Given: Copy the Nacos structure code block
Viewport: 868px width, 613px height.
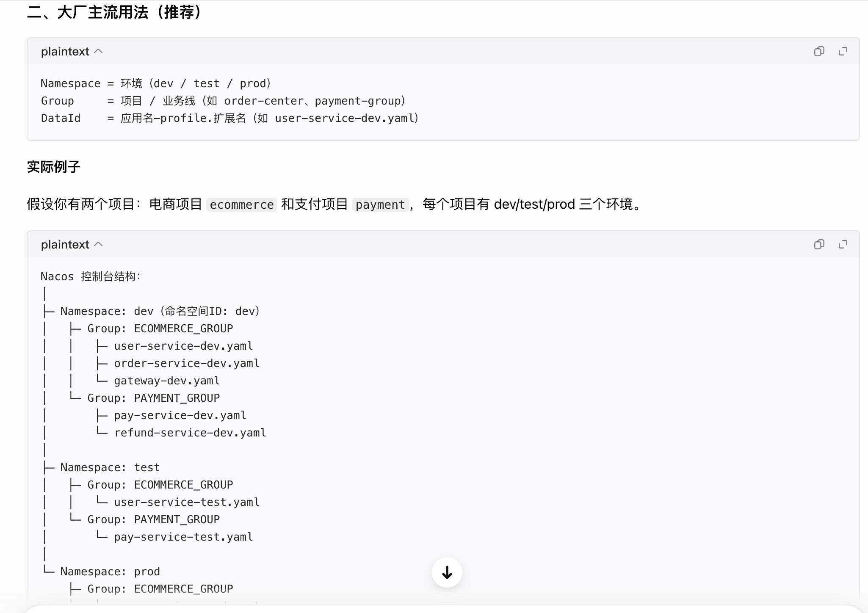Looking at the screenshot, I should [x=819, y=244].
